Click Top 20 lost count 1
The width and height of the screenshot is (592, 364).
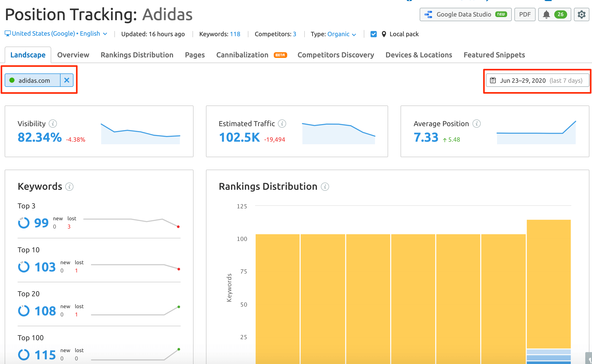(76, 315)
